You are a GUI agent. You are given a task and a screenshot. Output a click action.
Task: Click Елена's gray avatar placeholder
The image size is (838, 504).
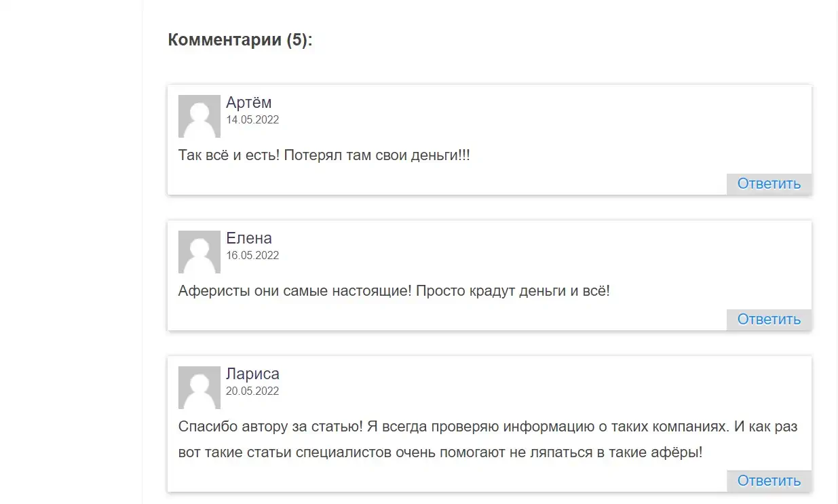coord(199,252)
